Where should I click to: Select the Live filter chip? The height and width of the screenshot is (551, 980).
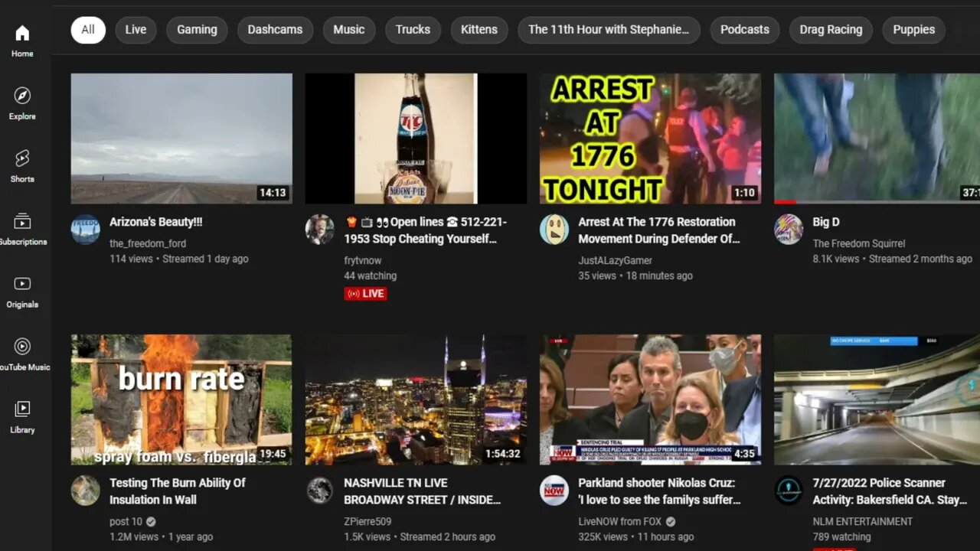[136, 30]
